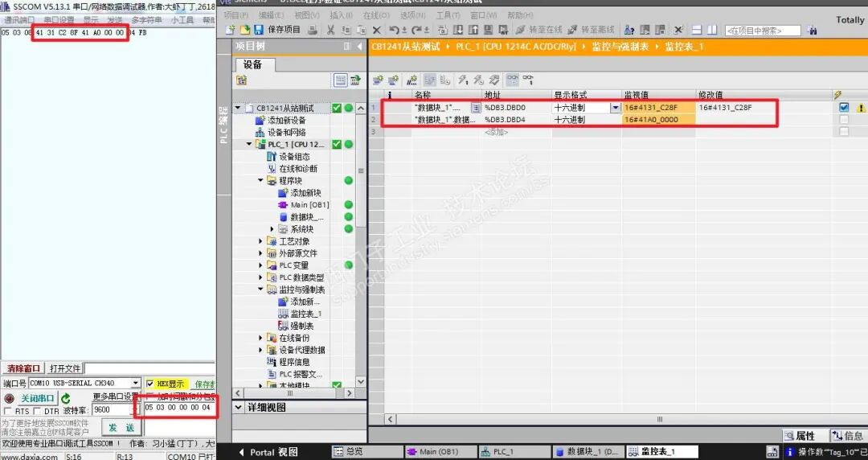Click the Cut scissors icon

click(330, 30)
